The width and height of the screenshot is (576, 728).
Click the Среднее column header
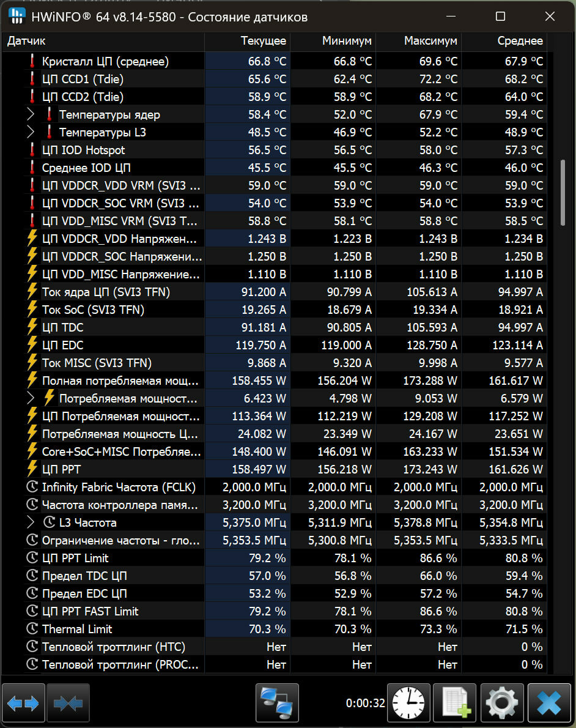click(504, 41)
